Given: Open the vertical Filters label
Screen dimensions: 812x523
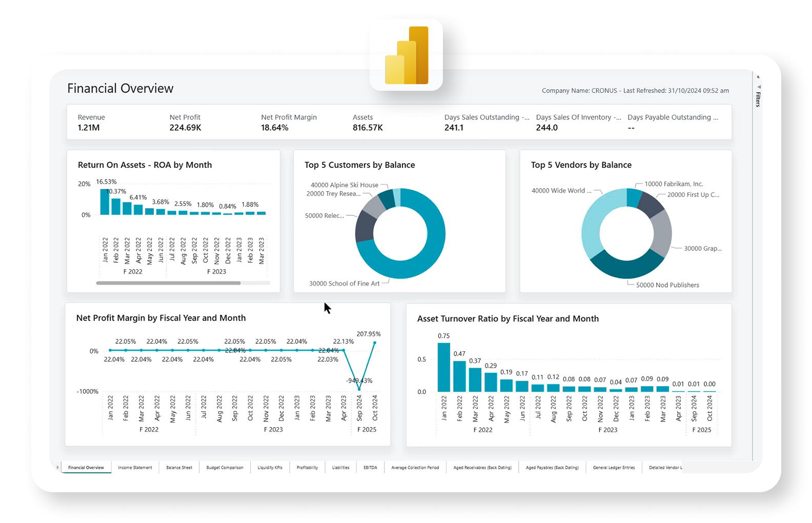Looking at the screenshot, I should click(x=758, y=99).
